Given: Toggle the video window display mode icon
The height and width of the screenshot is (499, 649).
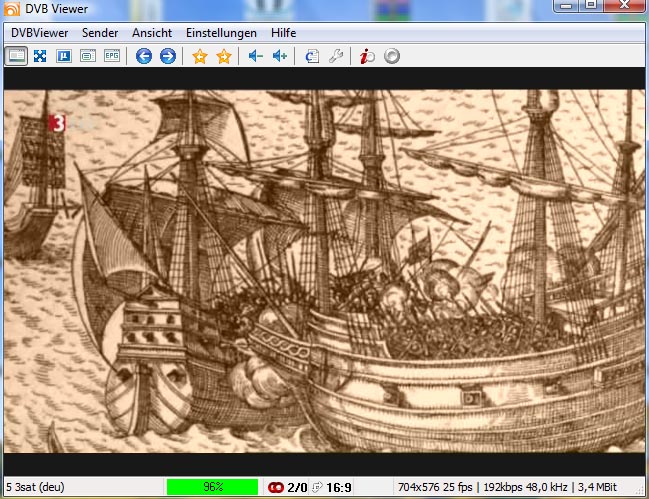Looking at the screenshot, I should [x=16, y=56].
